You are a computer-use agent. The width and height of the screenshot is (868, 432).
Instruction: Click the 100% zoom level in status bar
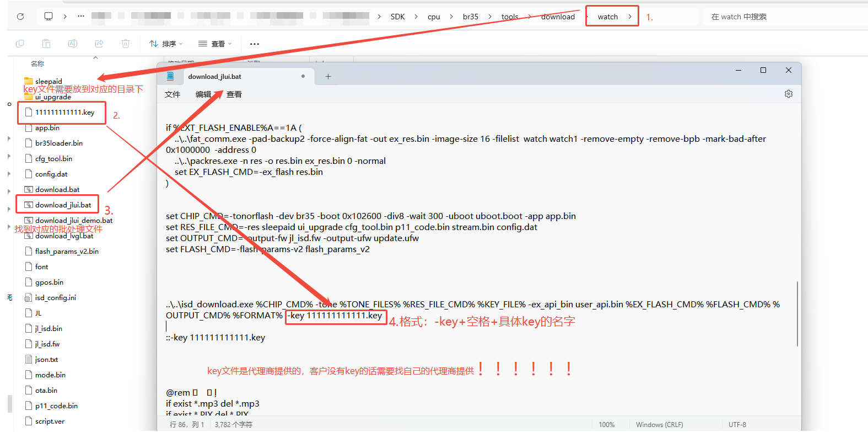(x=607, y=424)
